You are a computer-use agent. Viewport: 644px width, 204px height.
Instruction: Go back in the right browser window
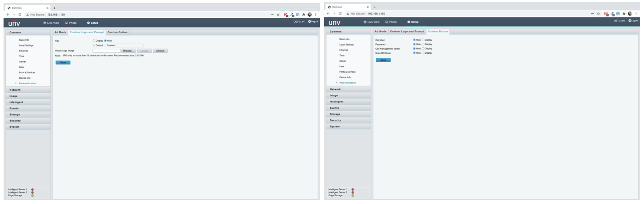click(328, 13)
